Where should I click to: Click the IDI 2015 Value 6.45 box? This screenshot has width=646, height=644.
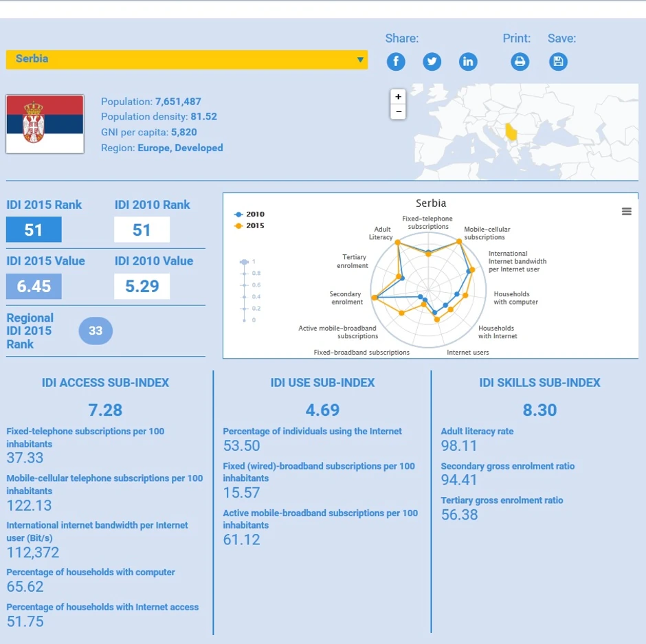(34, 287)
